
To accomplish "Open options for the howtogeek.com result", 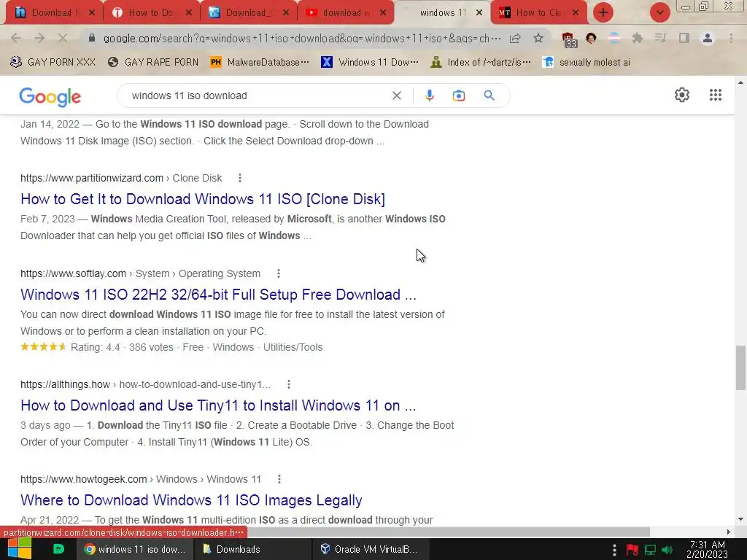I will [279, 479].
